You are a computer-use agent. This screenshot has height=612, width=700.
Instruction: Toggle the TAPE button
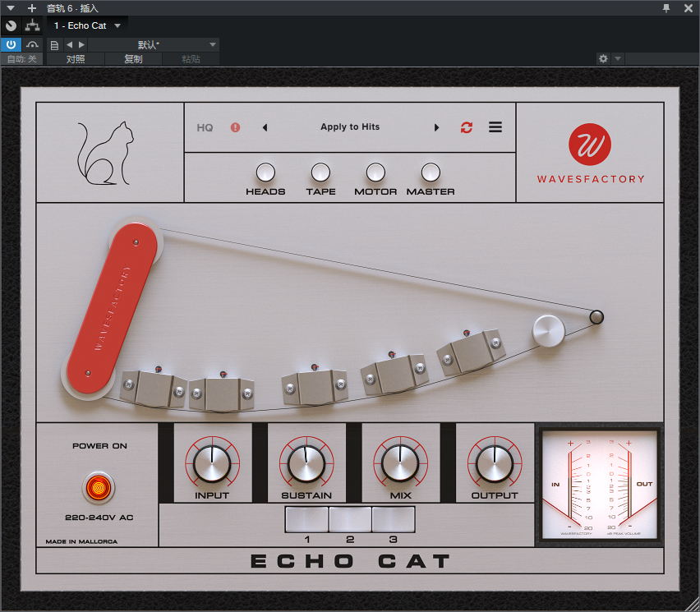tap(320, 173)
